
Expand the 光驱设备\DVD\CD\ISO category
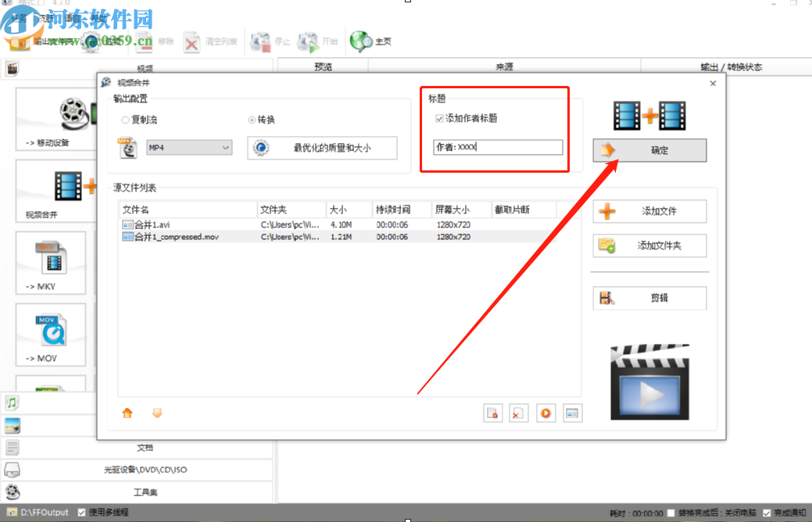pos(138,470)
